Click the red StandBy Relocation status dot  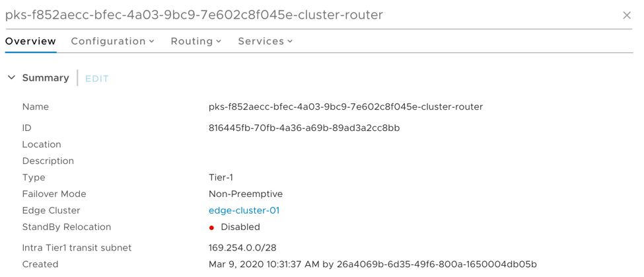click(211, 227)
